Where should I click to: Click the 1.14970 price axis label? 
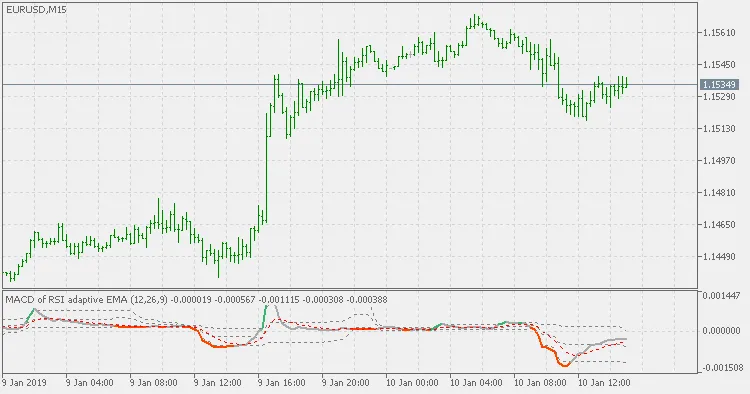coord(719,161)
